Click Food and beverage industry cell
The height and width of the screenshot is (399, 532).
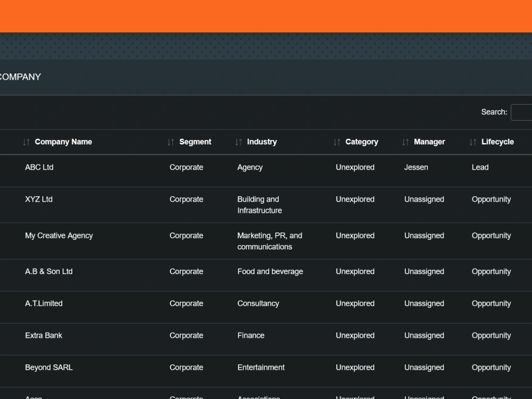(x=270, y=271)
